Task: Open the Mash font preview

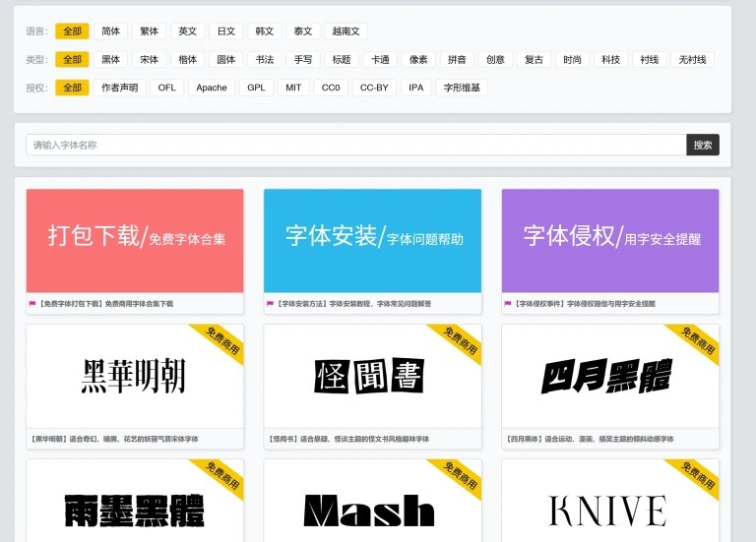Action: pos(372,501)
